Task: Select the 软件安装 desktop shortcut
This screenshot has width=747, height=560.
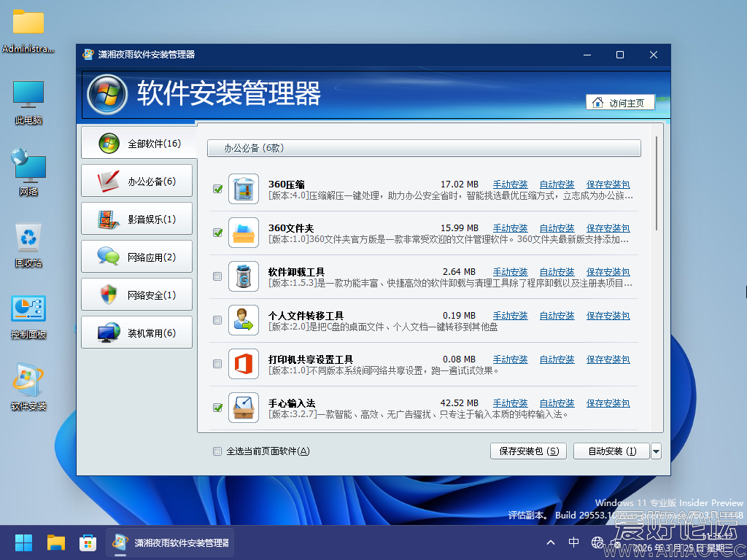Action: [28, 387]
